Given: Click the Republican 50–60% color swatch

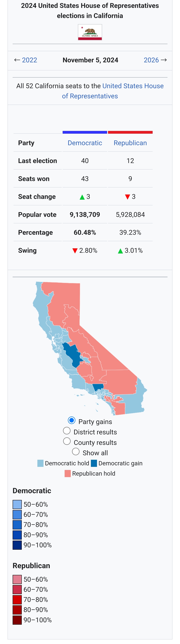Looking at the screenshot, I should point(17,579).
